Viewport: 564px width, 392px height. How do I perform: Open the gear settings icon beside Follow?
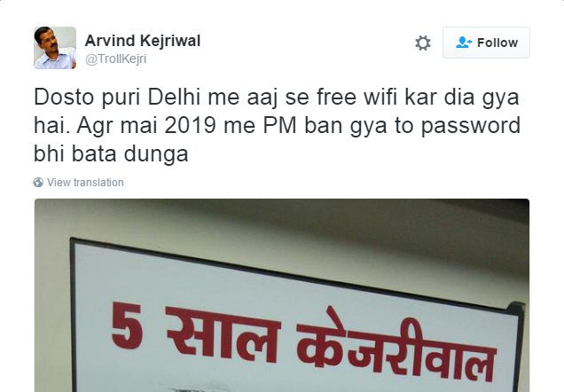pyautogui.click(x=423, y=43)
